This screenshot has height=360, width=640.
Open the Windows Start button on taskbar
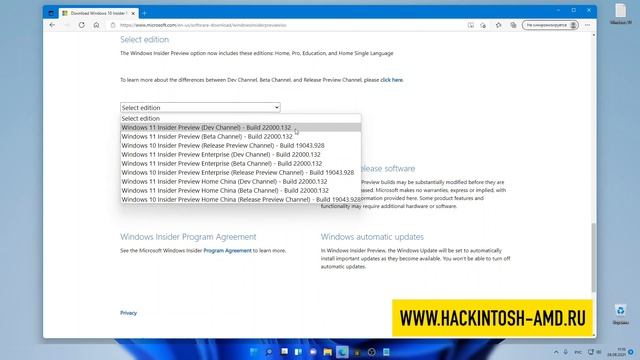(253, 352)
